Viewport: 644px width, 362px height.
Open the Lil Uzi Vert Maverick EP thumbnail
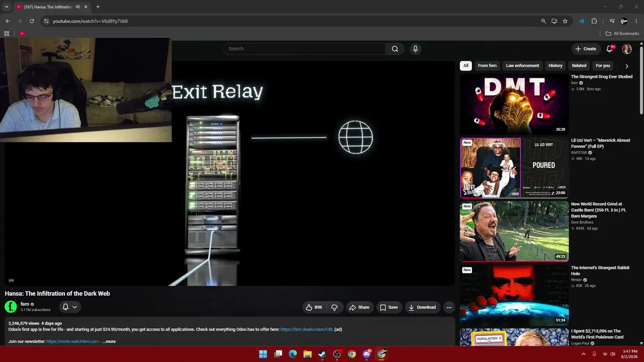pyautogui.click(x=514, y=167)
